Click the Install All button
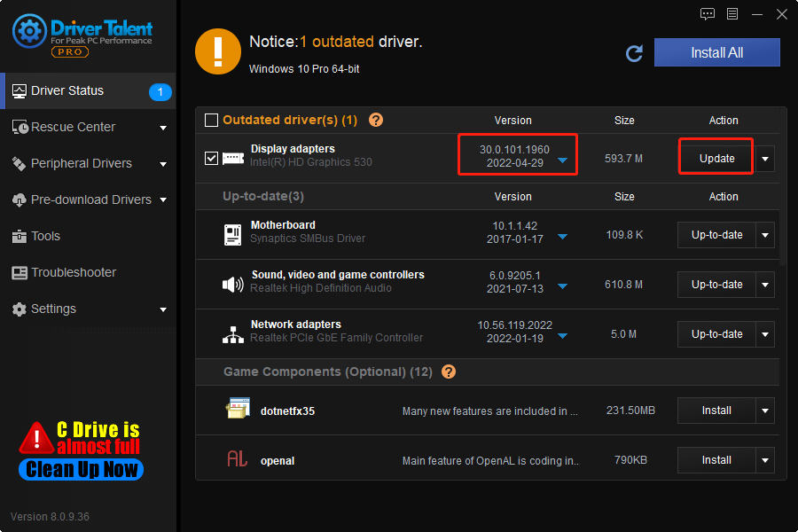Viewport: 798px width, 532px height. (x=716, y=52)
